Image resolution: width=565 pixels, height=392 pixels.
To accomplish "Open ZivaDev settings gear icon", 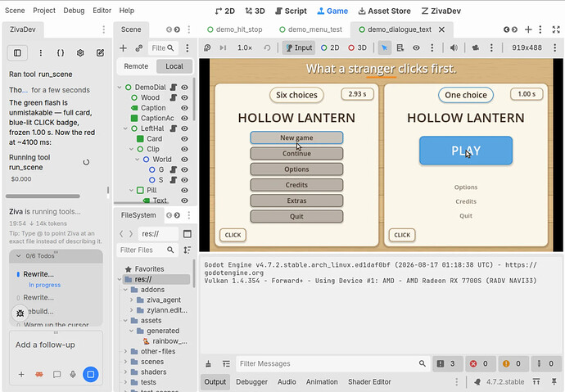I will click(x=80, y=53).
